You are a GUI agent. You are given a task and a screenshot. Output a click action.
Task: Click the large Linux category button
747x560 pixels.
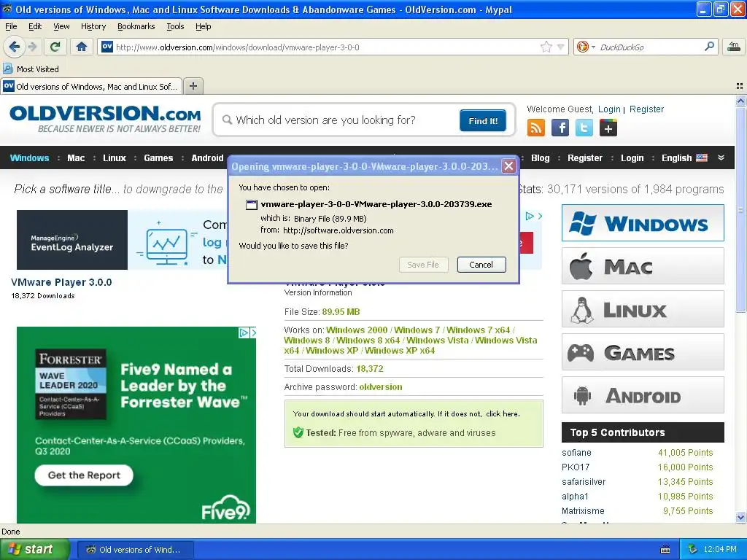coord(643,309)
